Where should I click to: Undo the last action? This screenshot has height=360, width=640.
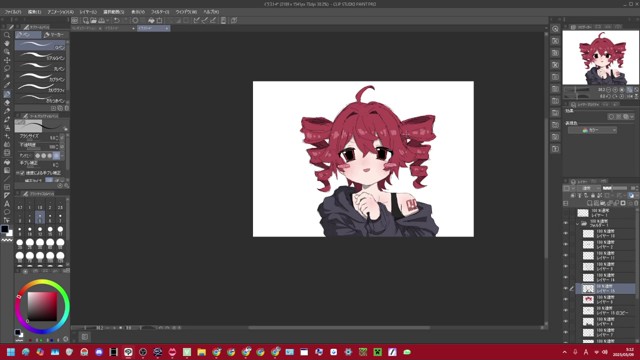click(x=117, y=20)
